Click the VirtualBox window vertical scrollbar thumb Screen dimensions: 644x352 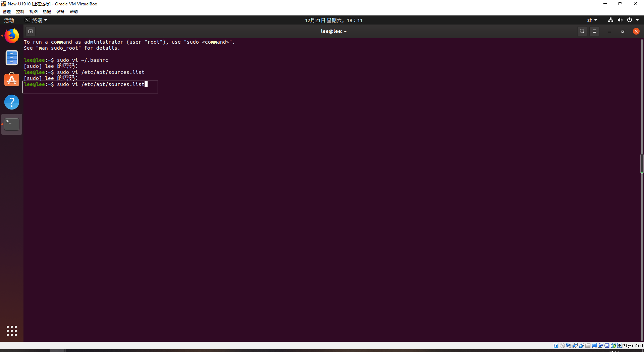[642, 163]
